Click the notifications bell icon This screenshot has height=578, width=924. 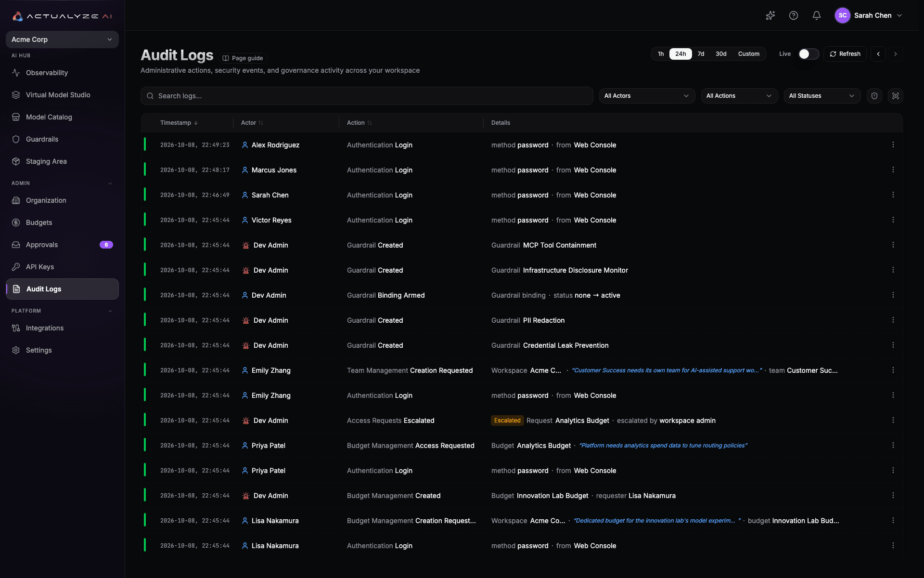point(817,15)
